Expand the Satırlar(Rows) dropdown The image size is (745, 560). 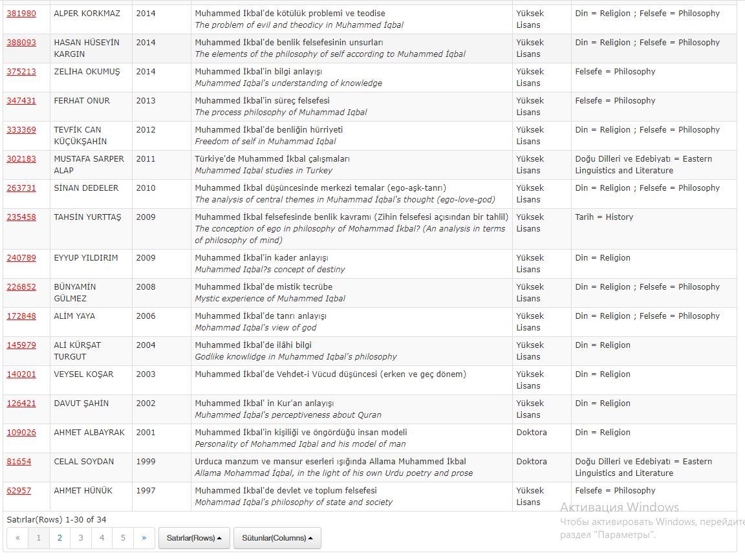tap(194, 538)
